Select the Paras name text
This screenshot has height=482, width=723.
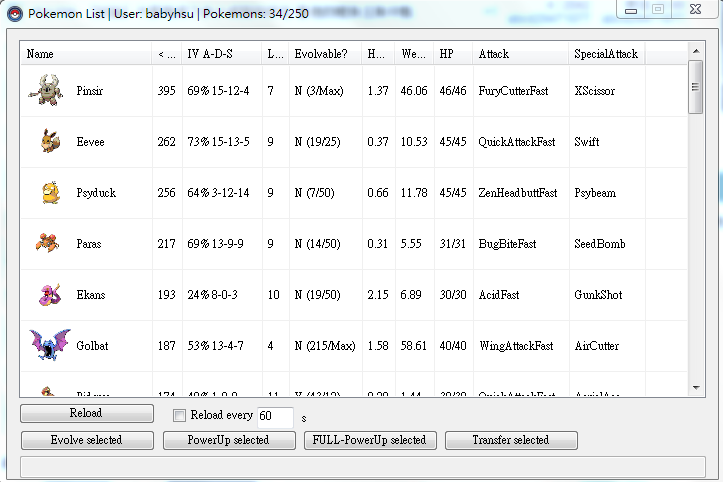pos(89,244)
